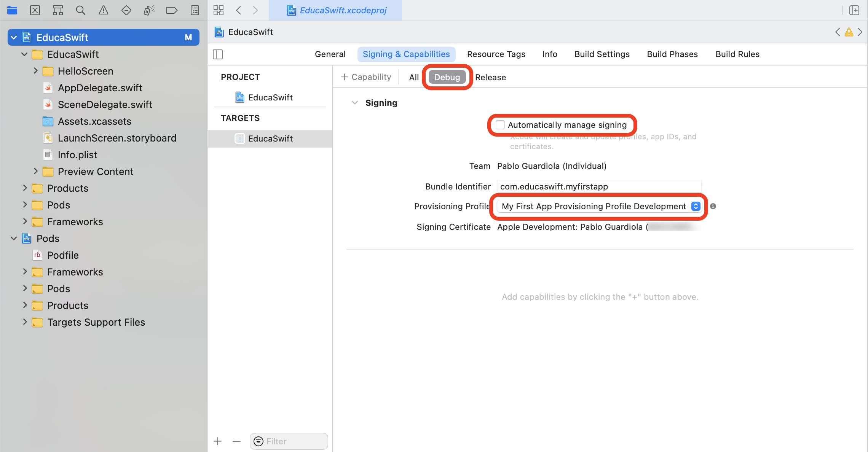
Task: Hide the project and targets list sidebar
Action: pyautogui.click(x=218, y=54)
